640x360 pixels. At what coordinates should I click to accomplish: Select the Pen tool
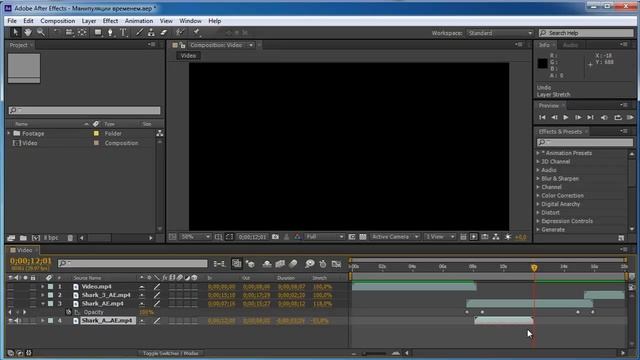click(110, 32)
